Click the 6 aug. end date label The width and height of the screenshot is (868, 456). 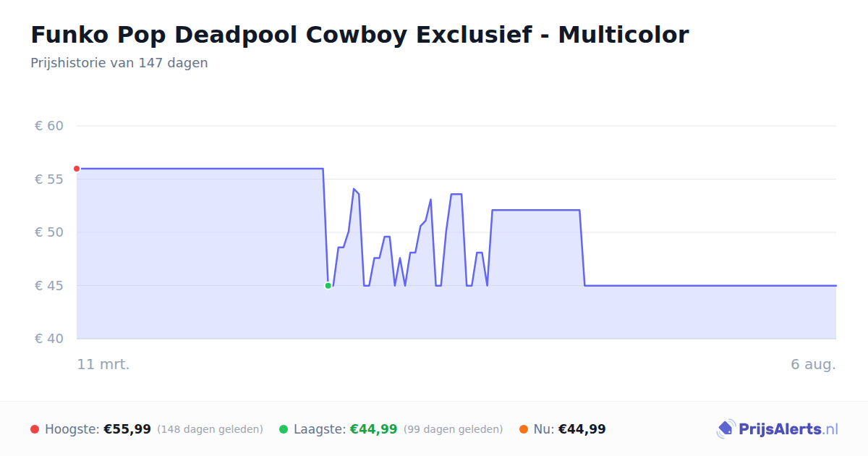tap(813, 364)
